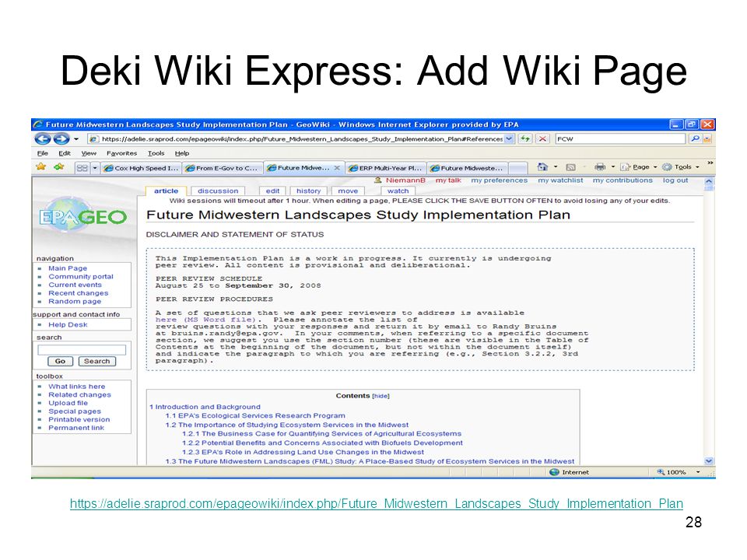
Task: Switch to the Cox High Speed tab
Action: point(141,168)
